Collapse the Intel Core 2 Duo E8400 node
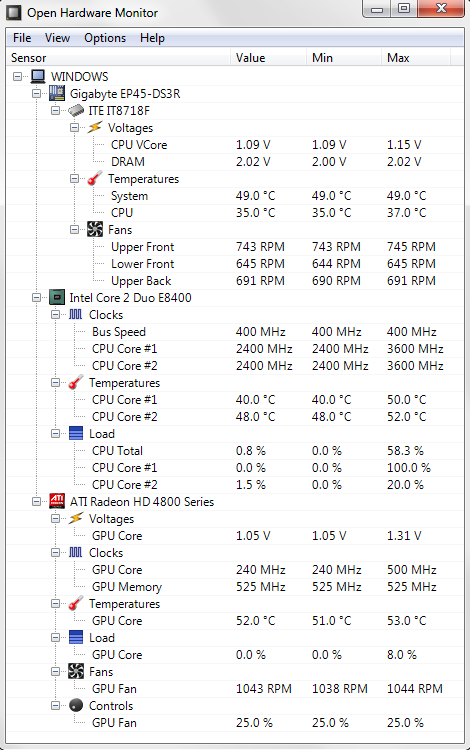470x750 pixels. (37, 298)
